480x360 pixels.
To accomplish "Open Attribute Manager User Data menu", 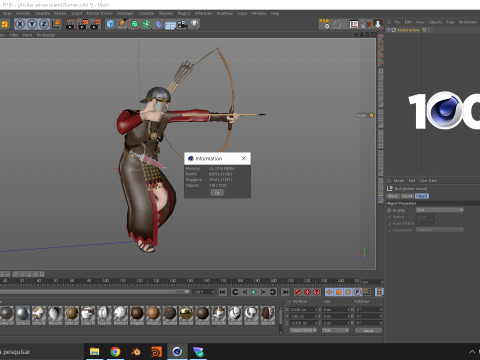I will 428,180.
